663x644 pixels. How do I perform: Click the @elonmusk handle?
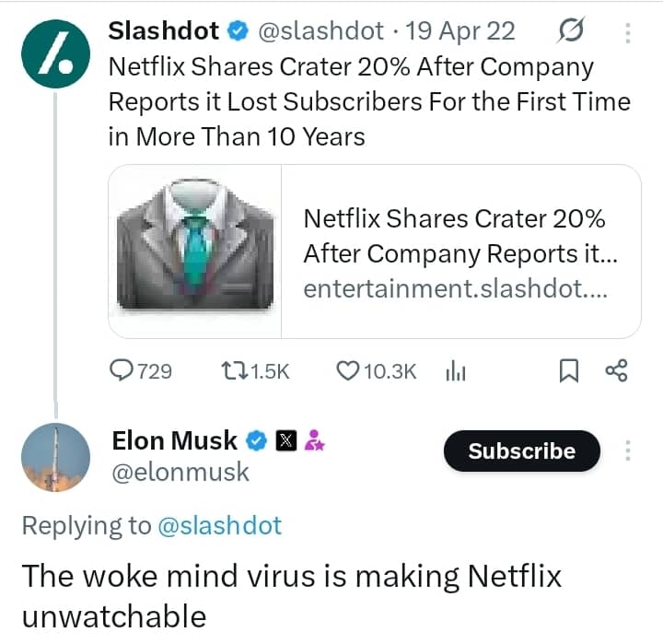pos(180,473)
